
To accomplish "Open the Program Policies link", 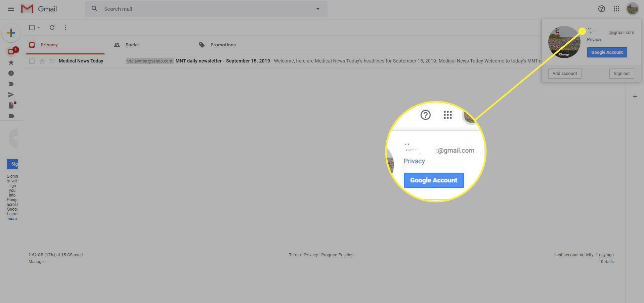I will (x=337, y=255).
